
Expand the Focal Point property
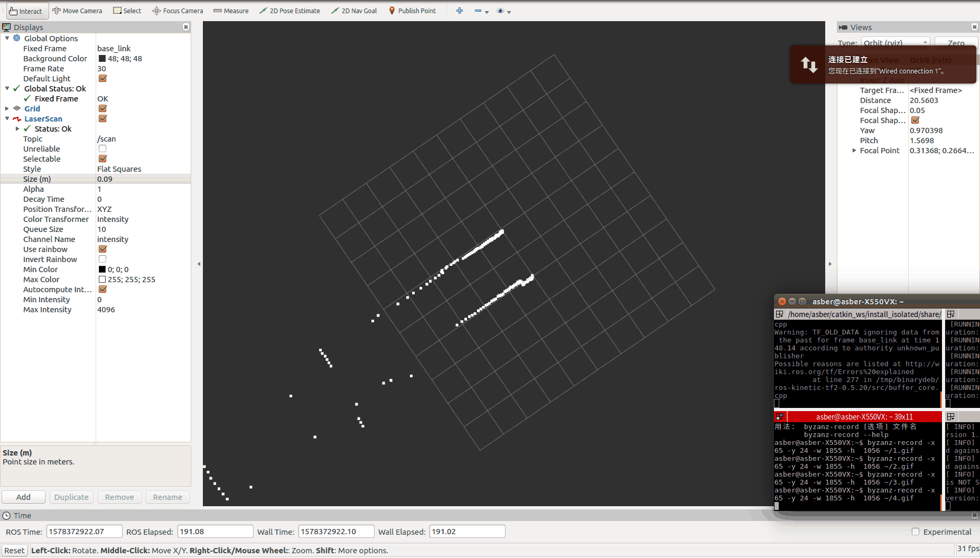point(854,151)
